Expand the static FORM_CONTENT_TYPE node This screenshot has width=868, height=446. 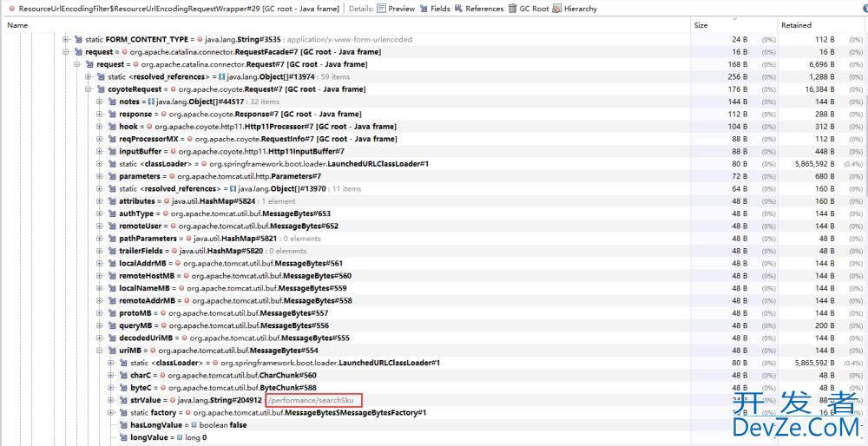pos(66,39)
